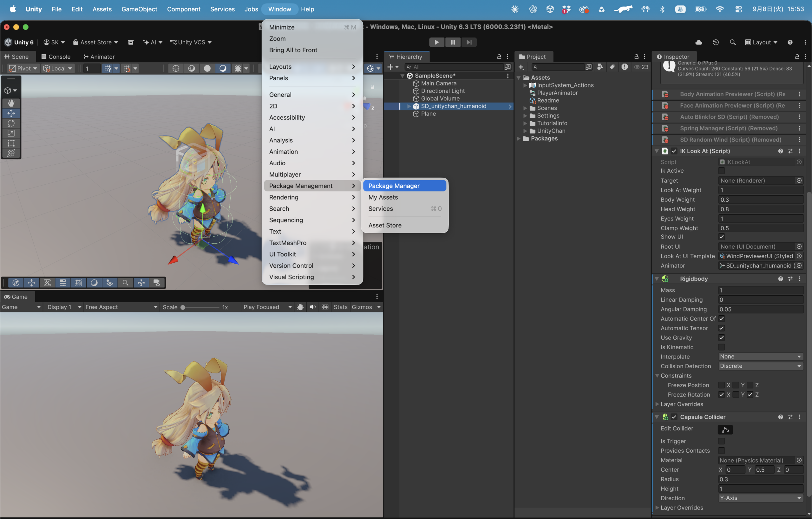Viewport: 812px width, 519px height.
Task: Select the Hand (View) tool
Action: coord(11,103)
